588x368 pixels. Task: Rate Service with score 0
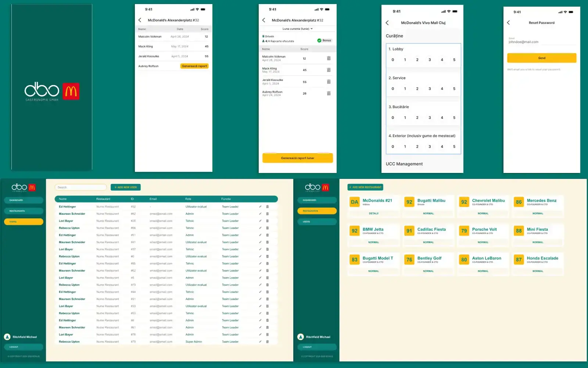click(x=393, y=89)
